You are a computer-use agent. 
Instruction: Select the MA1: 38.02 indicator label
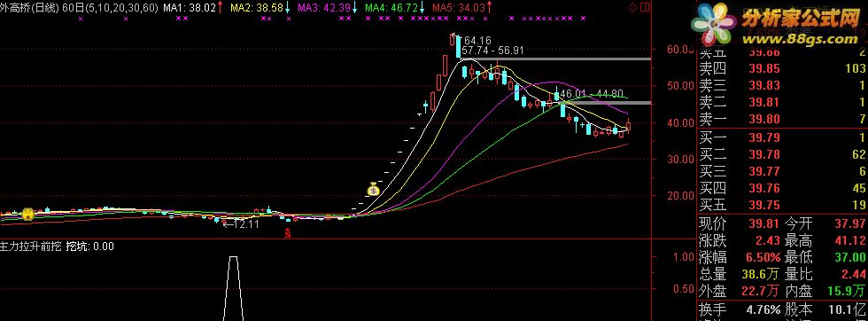coord(193,8)
